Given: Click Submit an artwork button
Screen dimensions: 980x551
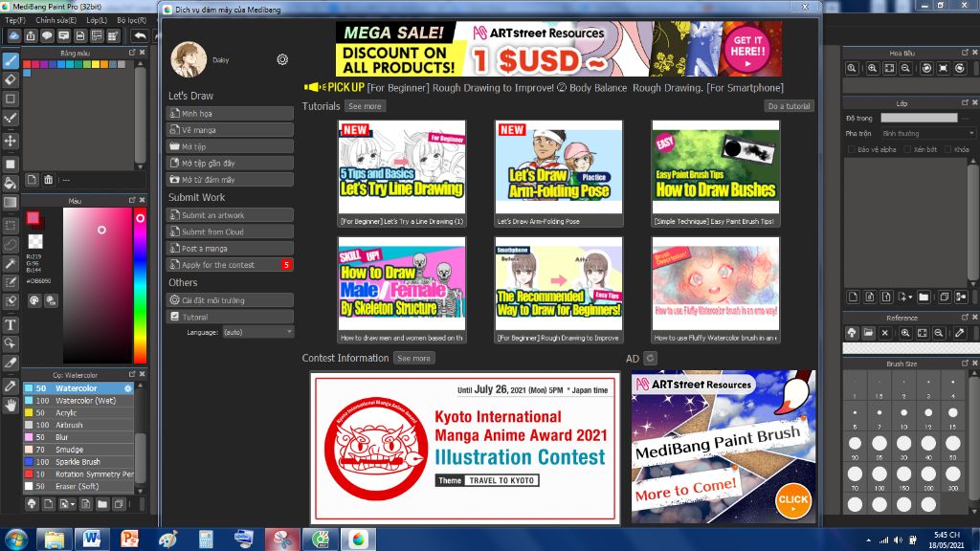Looking at the screenshot, I should pos(230,215).
